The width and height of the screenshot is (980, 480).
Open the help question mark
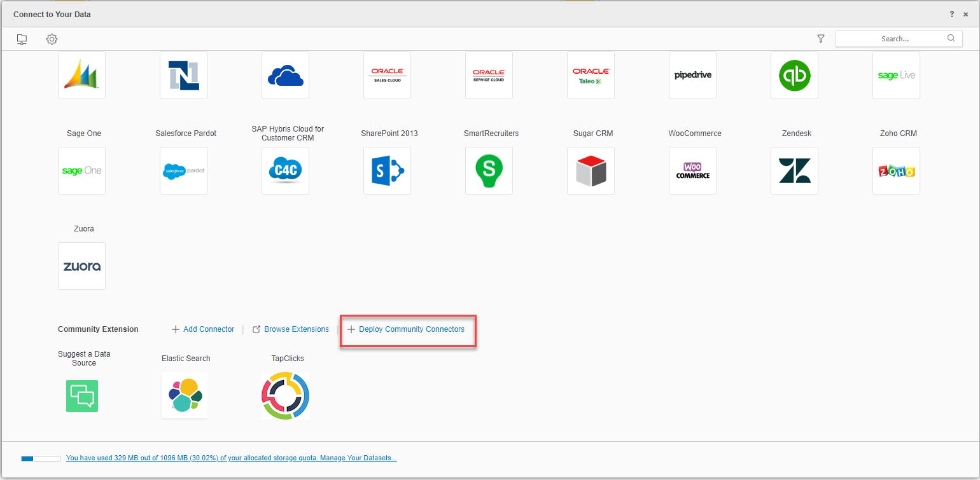(952, 14)
